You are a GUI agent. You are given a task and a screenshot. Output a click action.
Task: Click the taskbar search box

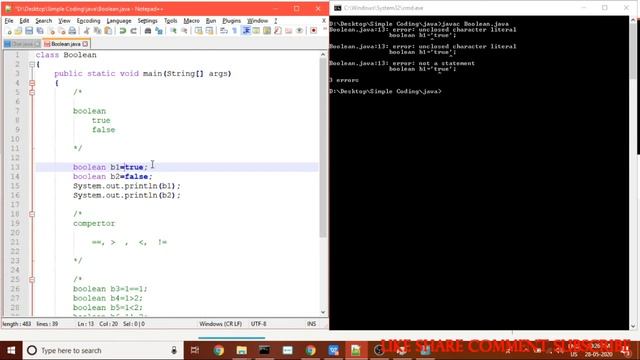(102, 350)
